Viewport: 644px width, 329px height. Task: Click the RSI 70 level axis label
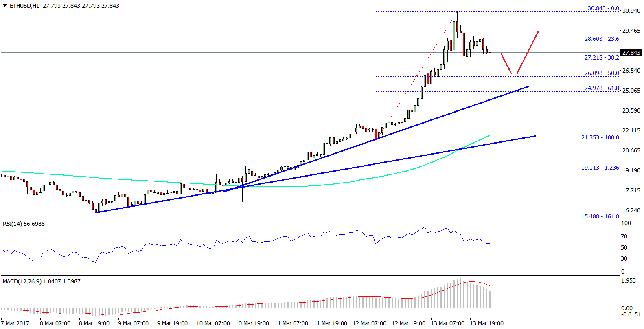(x=624, y=236)
